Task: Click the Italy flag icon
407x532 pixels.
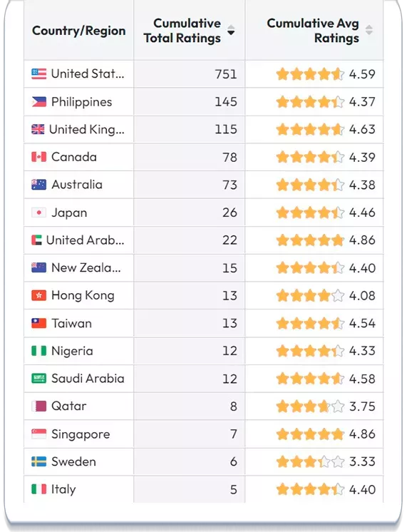Action: [38, 489]
